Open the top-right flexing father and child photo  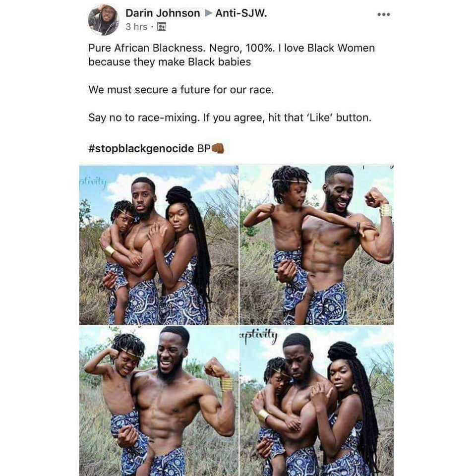(317, 245)
